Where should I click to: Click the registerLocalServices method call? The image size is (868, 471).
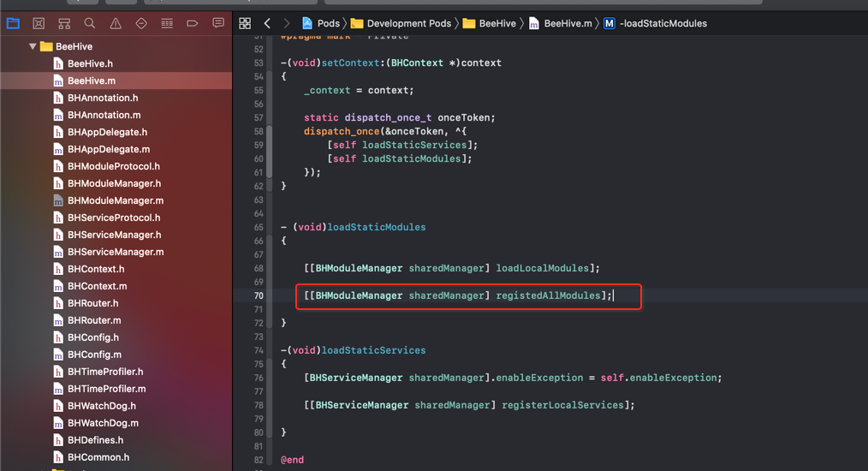(562, 405)
